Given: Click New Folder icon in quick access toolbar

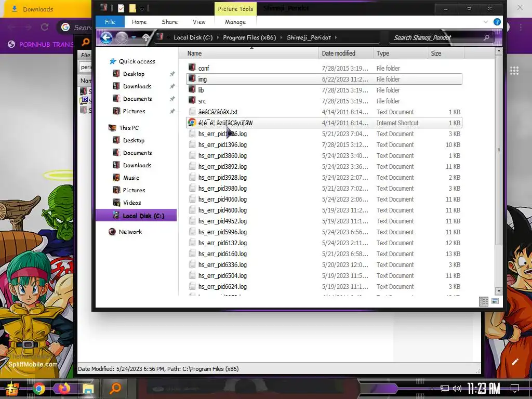Looking at the screenshot, I should [x=132, y=8].
